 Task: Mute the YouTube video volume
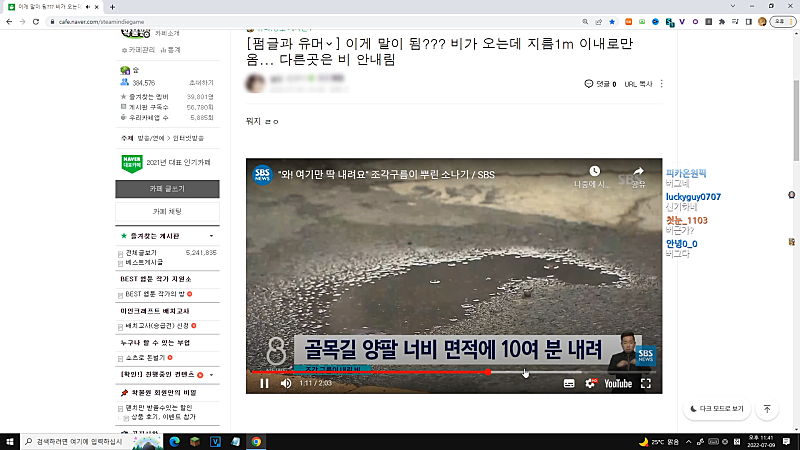click(x=286, y=383)
